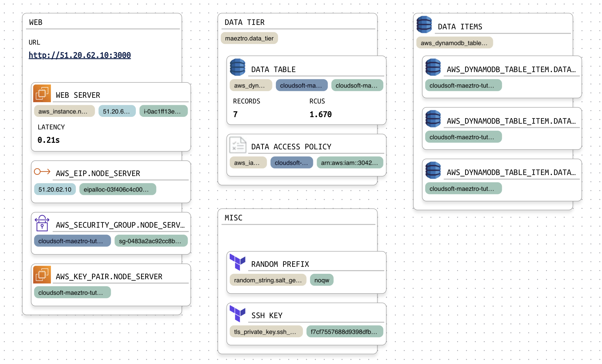Click the security group lock icon
The height and width of the screenshot is (364, 602).
click(x=42, y=223)
